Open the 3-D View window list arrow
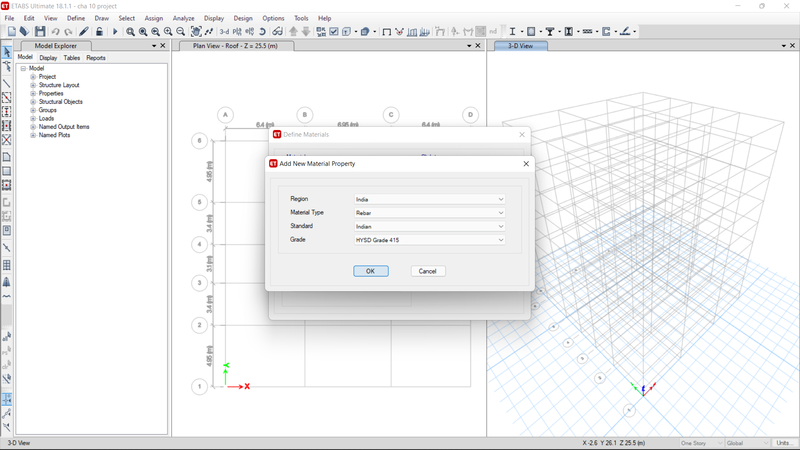 click(x=784, y=46)
